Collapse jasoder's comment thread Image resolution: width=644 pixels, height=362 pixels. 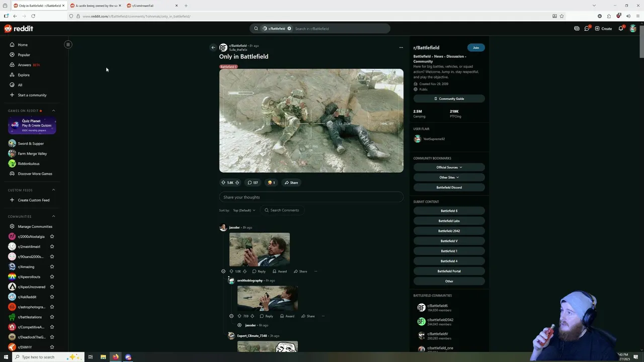coord(223,271)
